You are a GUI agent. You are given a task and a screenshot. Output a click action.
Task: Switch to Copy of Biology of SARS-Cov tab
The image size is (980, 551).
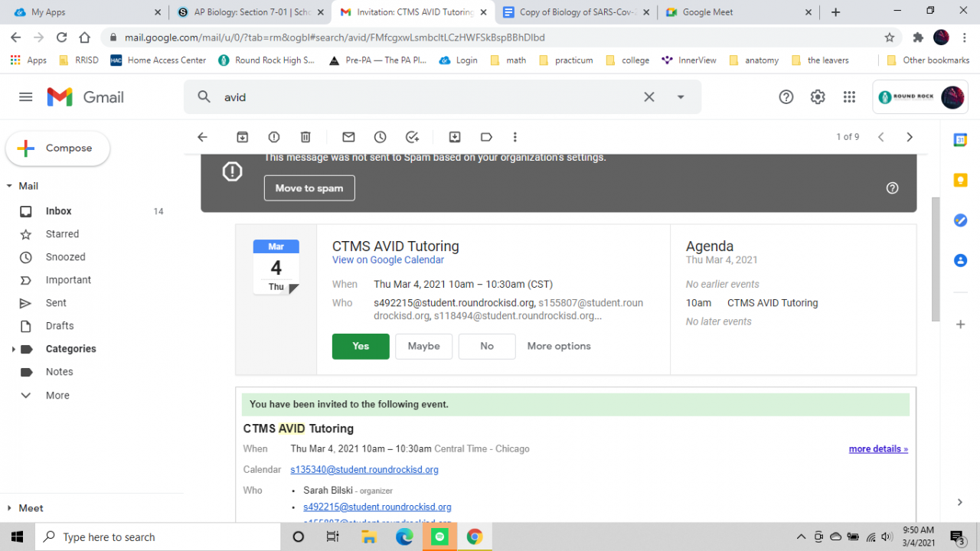tap(577, 12)
